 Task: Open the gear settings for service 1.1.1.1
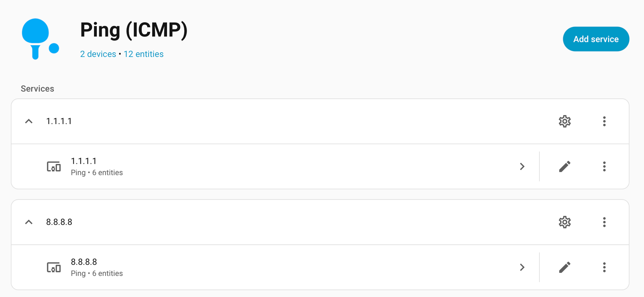564,121
